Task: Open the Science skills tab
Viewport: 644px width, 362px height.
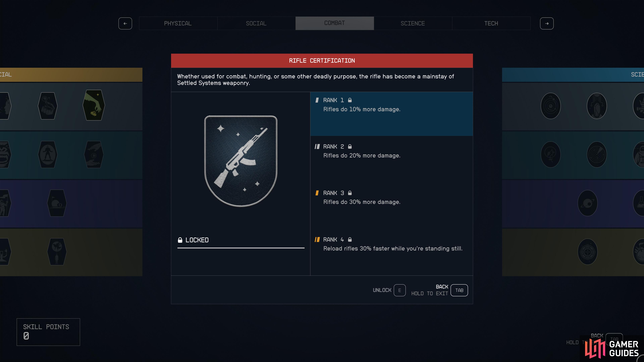Action: click(413, 23)
